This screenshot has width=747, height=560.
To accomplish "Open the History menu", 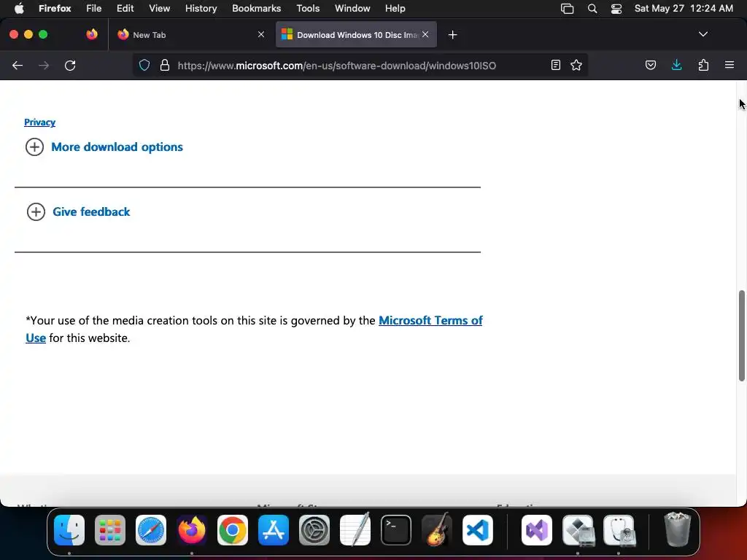I will [x=201, y=9].
